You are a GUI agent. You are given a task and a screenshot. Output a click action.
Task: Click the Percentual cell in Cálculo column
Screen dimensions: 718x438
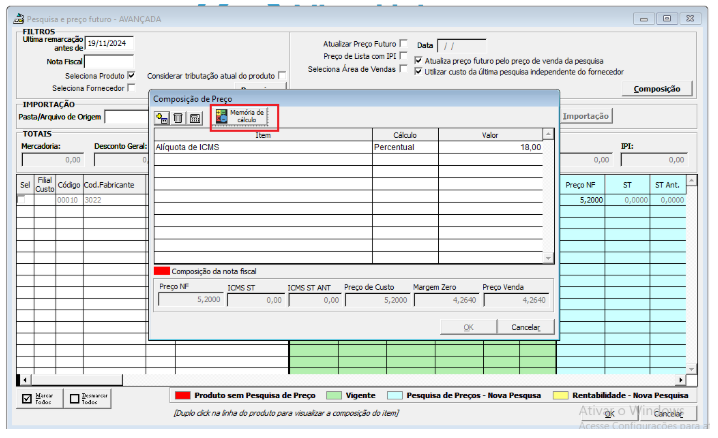[x=405, y=147]
